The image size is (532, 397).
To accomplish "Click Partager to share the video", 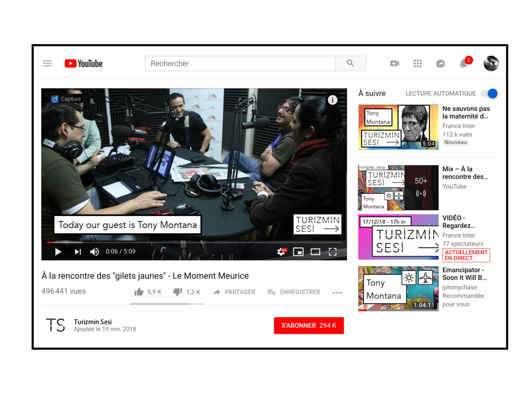I will click(x=234, y=292).
